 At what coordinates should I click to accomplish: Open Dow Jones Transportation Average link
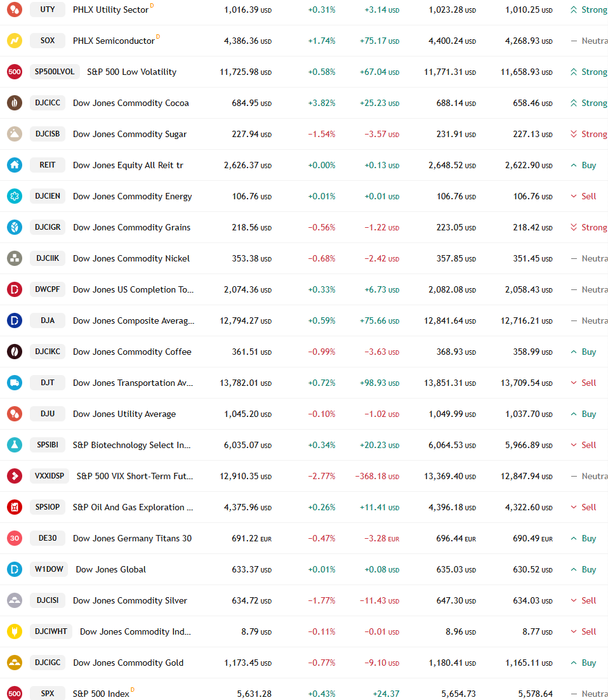tap(133, 383)
